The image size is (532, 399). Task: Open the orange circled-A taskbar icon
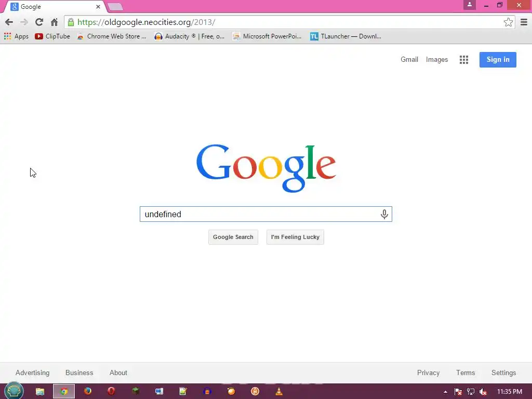point(255,392)
